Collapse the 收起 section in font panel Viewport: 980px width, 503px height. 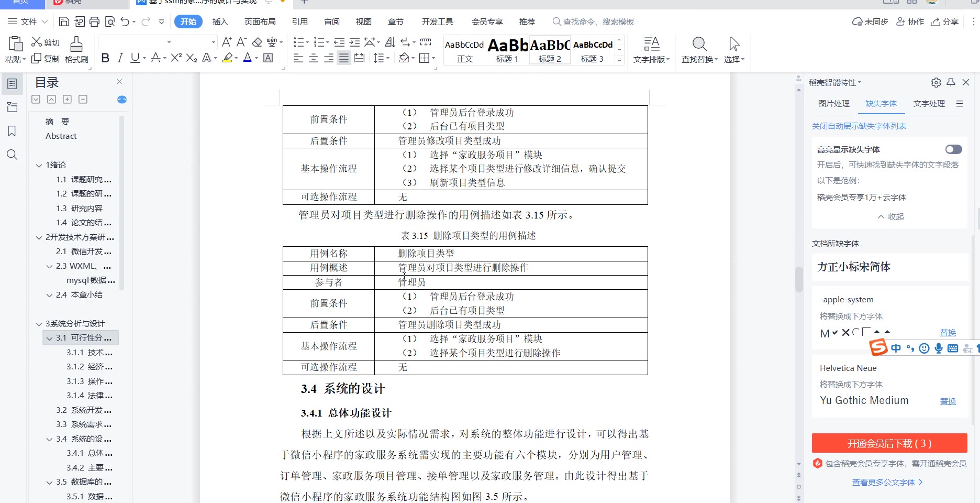click(890, 216)
